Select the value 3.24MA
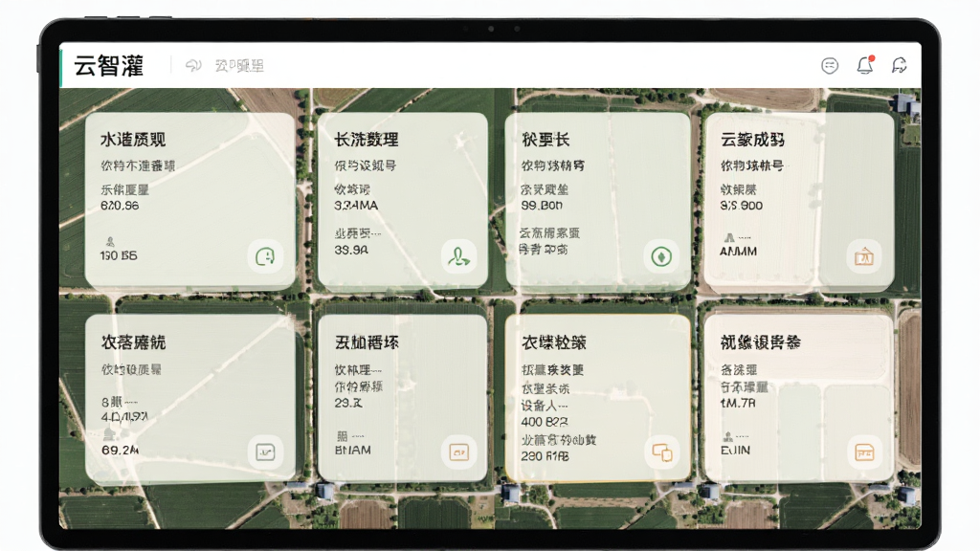 pyautogui.click(x=356, y=206)
